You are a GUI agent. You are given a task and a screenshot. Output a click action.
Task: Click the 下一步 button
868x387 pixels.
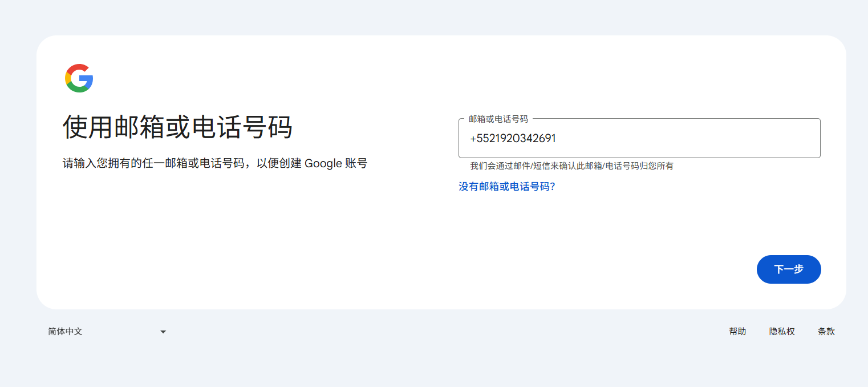point(789,269)
